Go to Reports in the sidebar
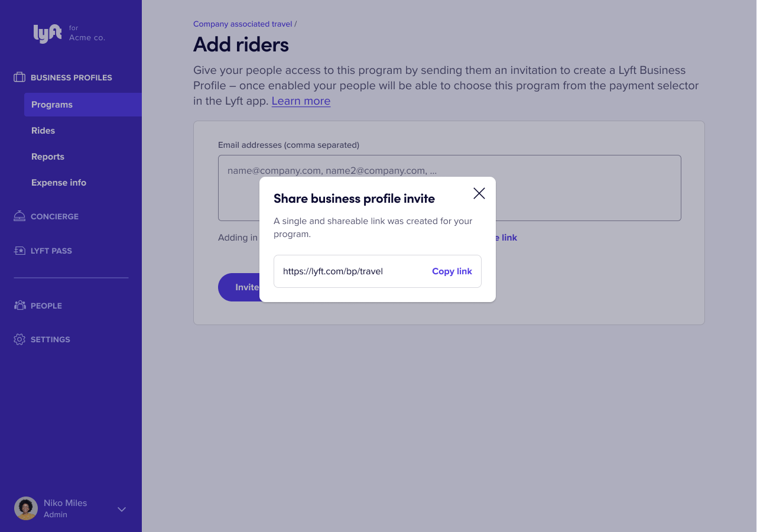The image size is (757, 532). pyautogui.click(x=48, y=157)
